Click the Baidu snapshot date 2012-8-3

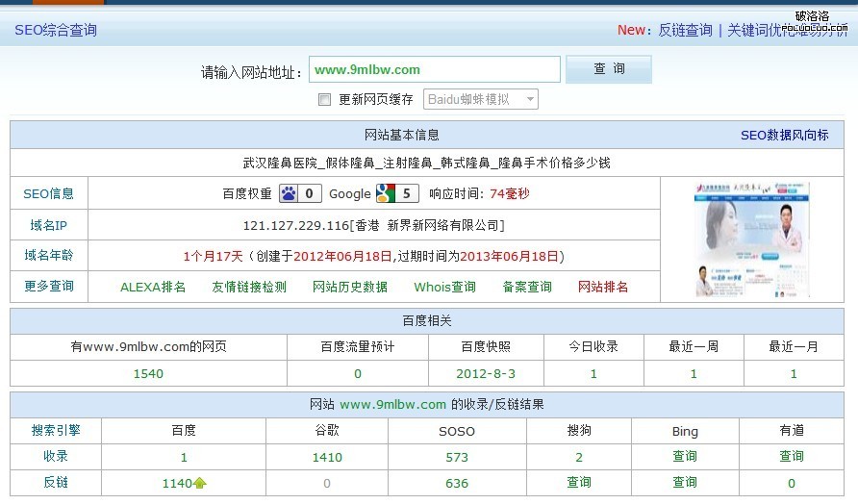[486, 374]
